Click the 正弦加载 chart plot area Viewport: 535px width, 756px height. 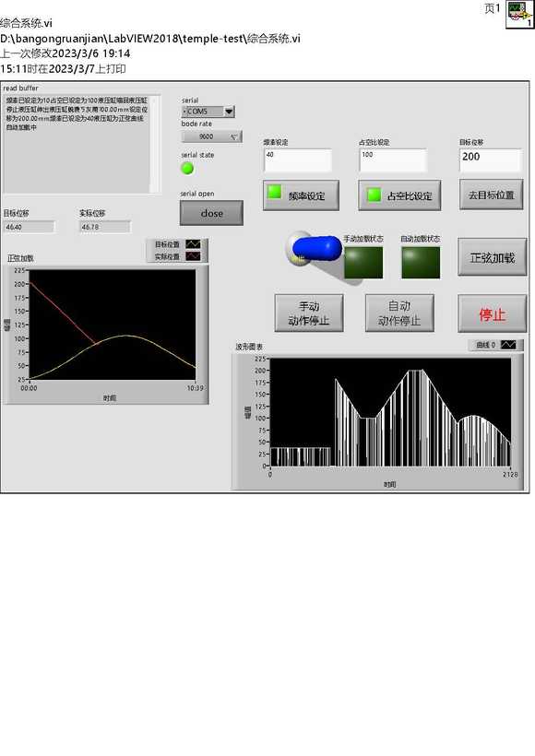(113, 325)
